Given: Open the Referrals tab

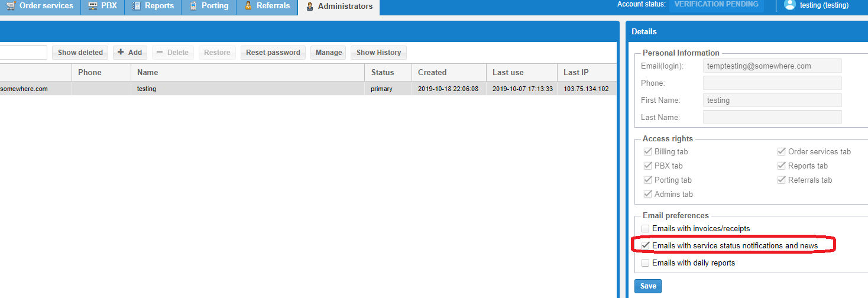Looking at the screenshot, I should (267, 7).
